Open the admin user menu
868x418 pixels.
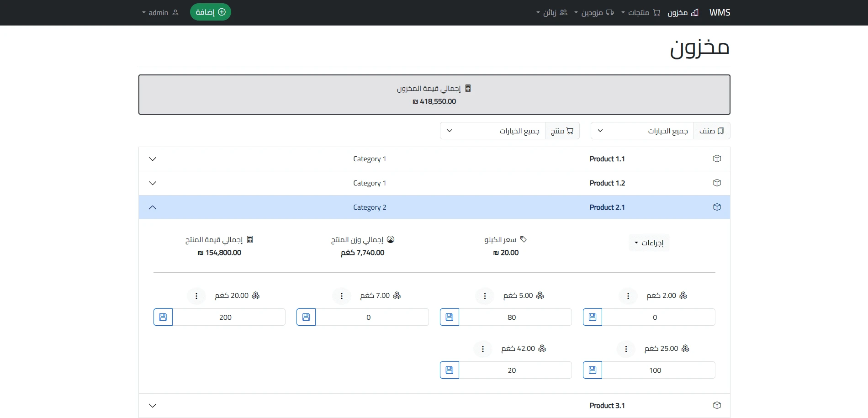click(160, 12)
